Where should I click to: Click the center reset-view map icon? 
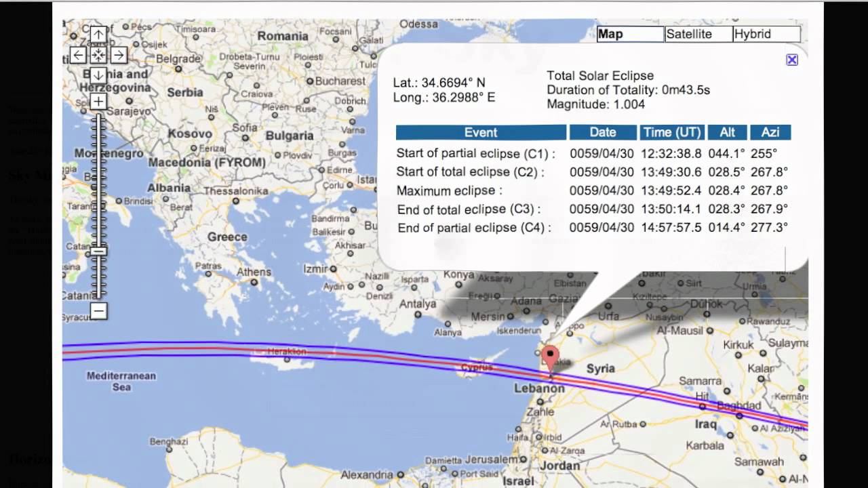click(98, 55)
